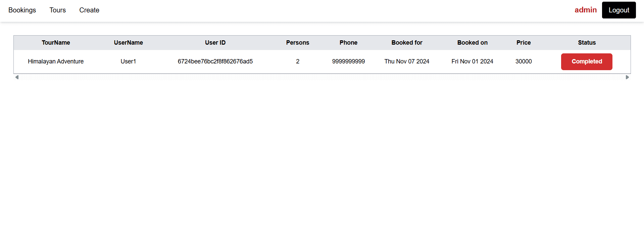Image resolution: width=644 pixels, height=239 pixels.
Task: Select the Himalayan Adventure tour name cell
Action: pos(56,61)
